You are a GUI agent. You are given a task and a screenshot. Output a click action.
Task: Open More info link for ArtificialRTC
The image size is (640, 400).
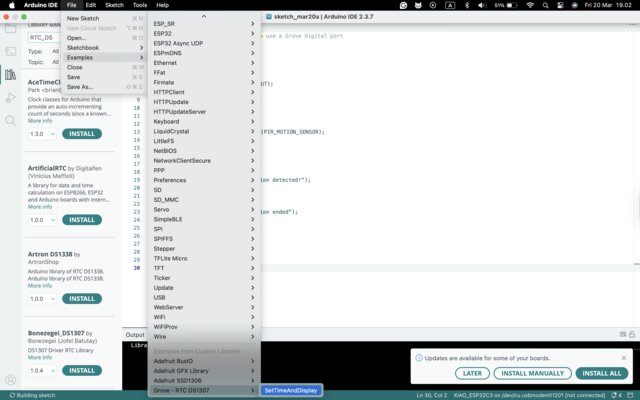click(40, 207)
